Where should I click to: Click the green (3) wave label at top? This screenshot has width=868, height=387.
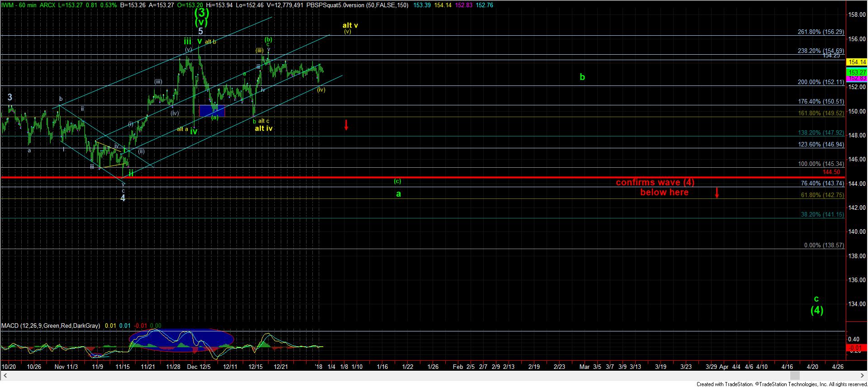pos(201,12)
